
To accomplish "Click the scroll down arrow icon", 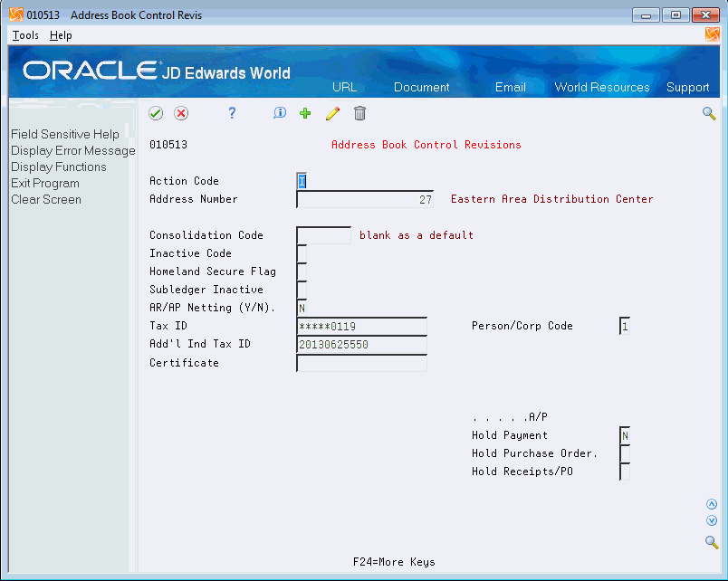I will coord(712,520).
